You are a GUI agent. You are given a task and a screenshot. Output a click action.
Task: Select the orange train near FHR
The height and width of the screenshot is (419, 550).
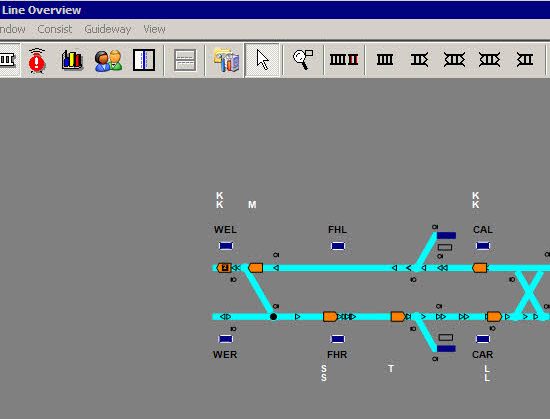330,317
